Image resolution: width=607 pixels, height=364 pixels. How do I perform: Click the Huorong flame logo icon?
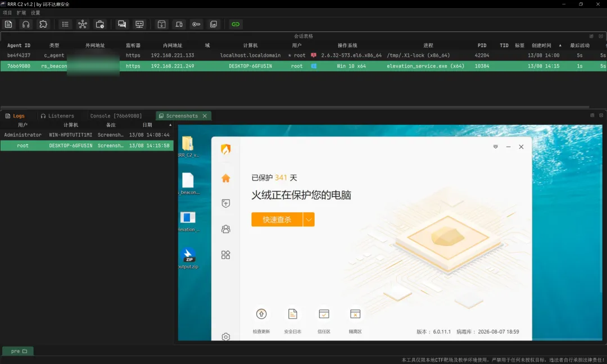pyautogui.click(x=226, y=149)
